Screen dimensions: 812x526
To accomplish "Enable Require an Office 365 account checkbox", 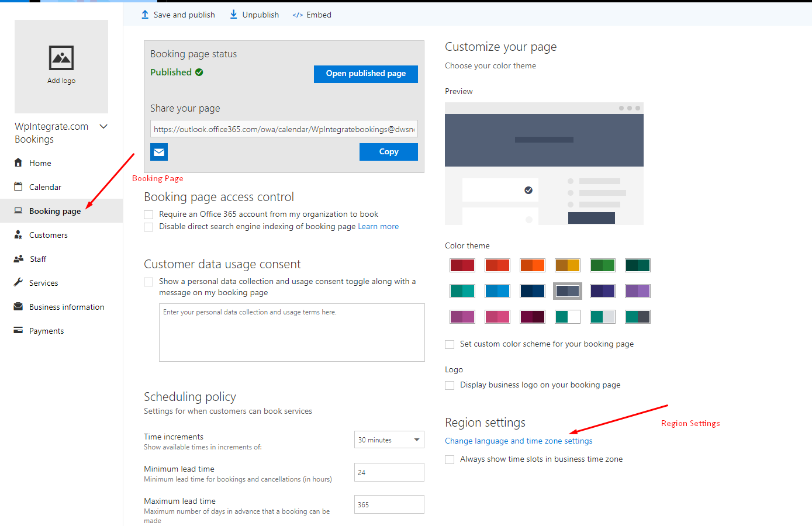I will click(x=148, y=214).
